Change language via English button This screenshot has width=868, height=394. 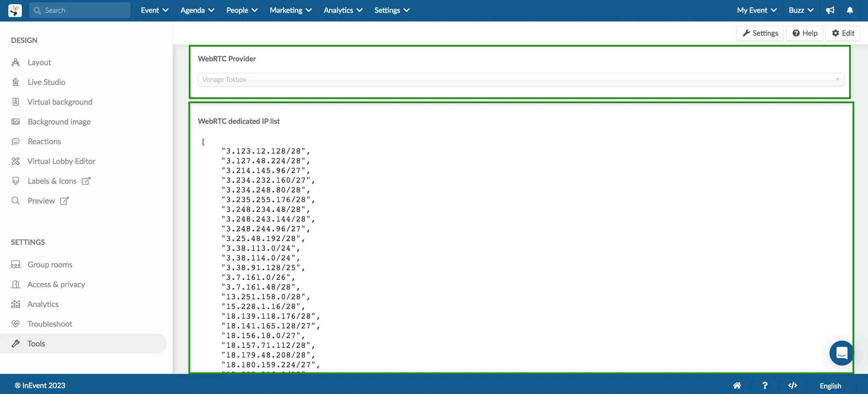click(x=830, y=386)
